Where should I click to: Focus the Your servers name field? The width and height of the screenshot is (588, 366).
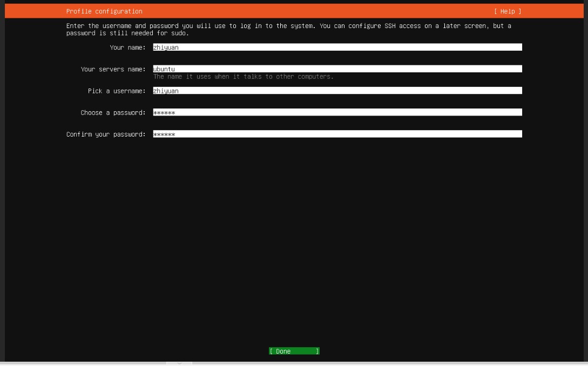[x=337, y=69]
